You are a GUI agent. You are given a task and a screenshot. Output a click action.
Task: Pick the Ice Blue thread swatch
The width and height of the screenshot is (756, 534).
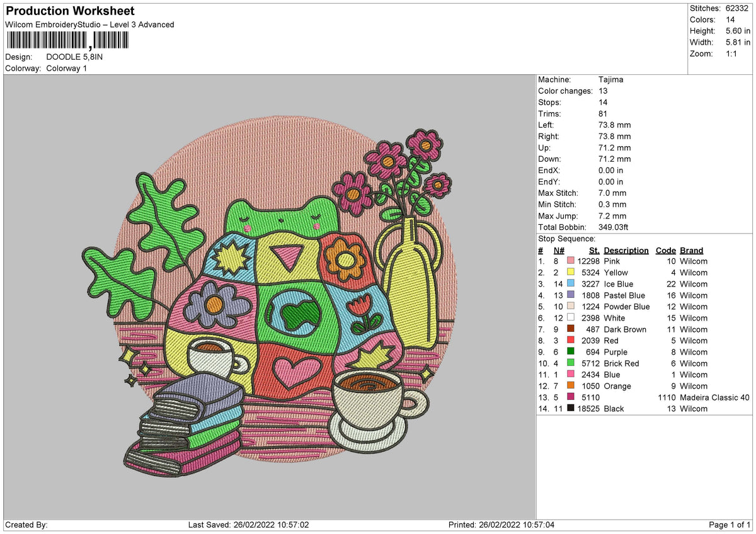click(x=571, y=284)
